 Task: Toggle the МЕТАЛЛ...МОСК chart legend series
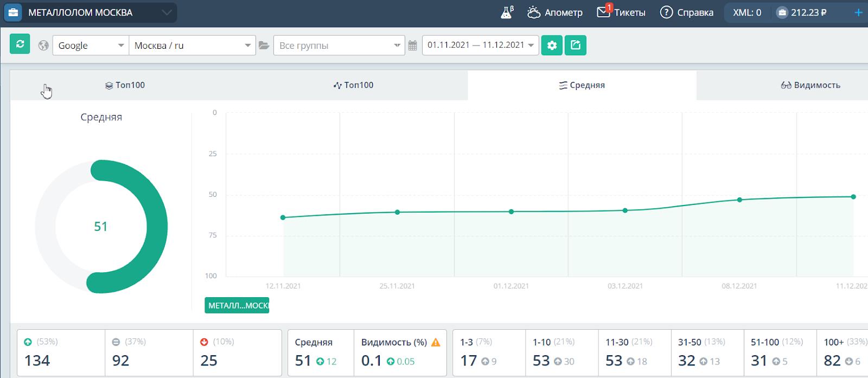[237, 305]
